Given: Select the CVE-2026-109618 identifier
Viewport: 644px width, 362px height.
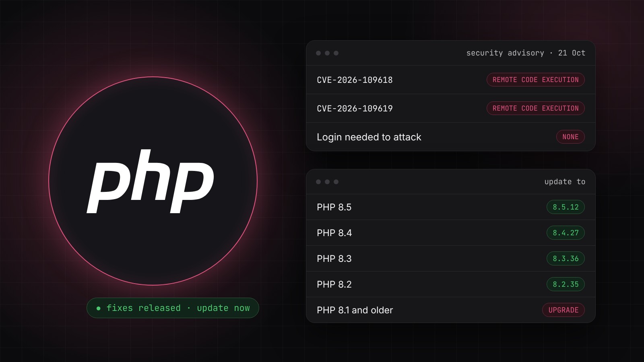Looking at the screenshot, I should [355, 80].
